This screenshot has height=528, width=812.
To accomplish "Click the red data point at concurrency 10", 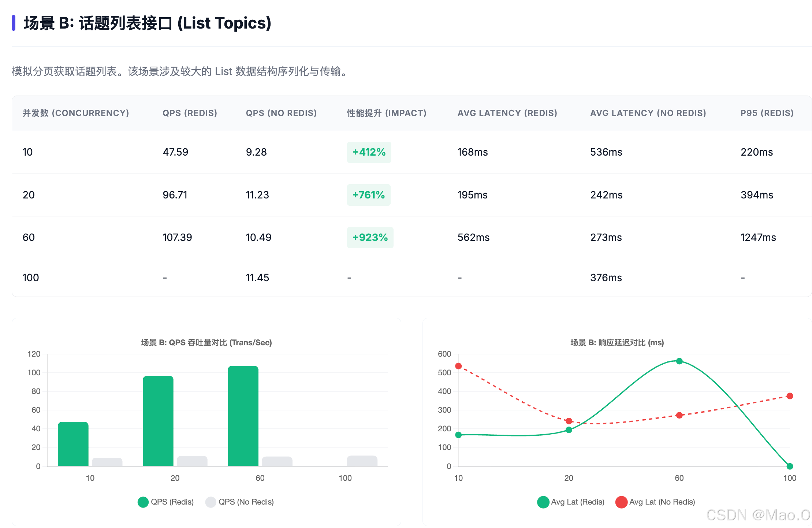I will (x=458, y=366).
